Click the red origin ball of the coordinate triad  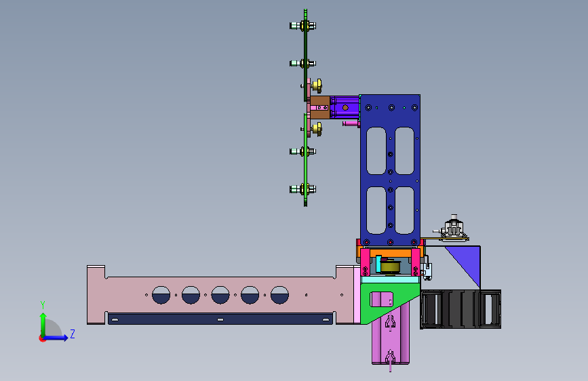coord(42,338)
